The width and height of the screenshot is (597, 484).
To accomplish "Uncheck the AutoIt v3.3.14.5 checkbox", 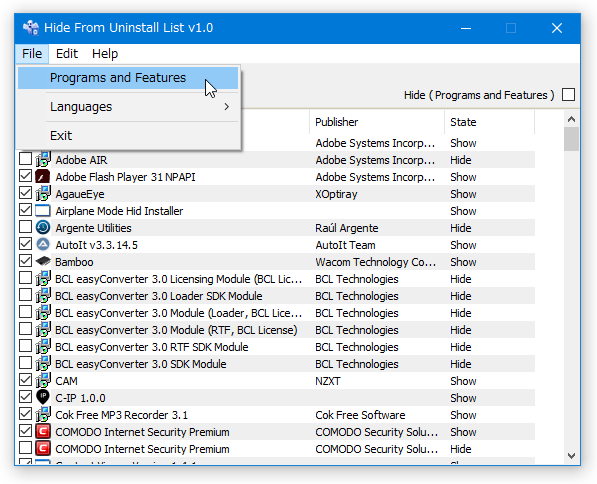I will click(26, 244).
